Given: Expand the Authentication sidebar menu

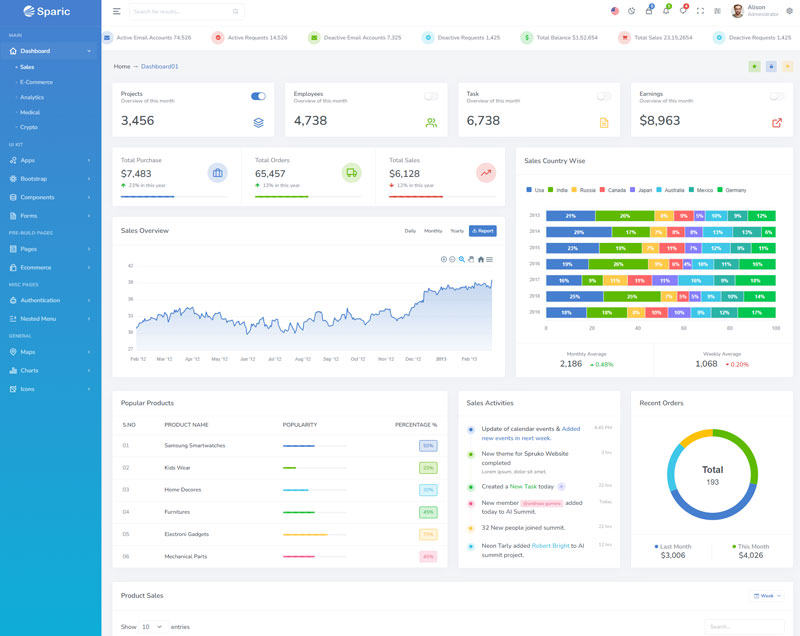Looking at the screenshot, I should (x=50, y=300).
